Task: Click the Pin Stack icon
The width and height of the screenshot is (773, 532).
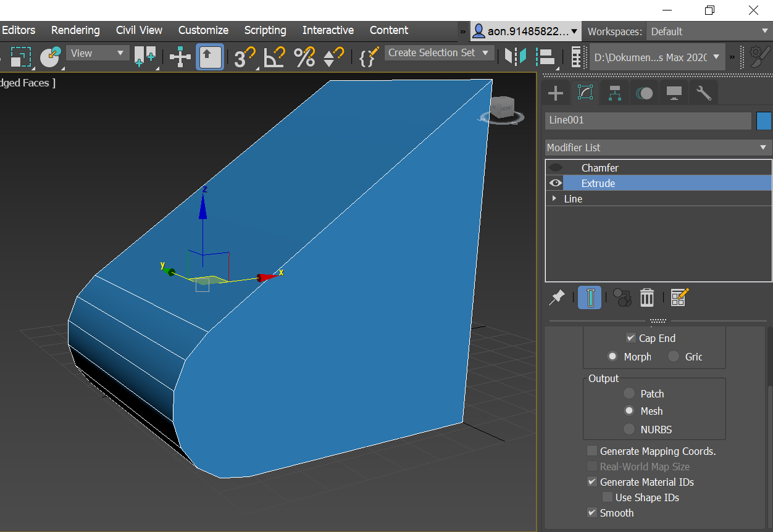Action: click(x=557, y=297)
